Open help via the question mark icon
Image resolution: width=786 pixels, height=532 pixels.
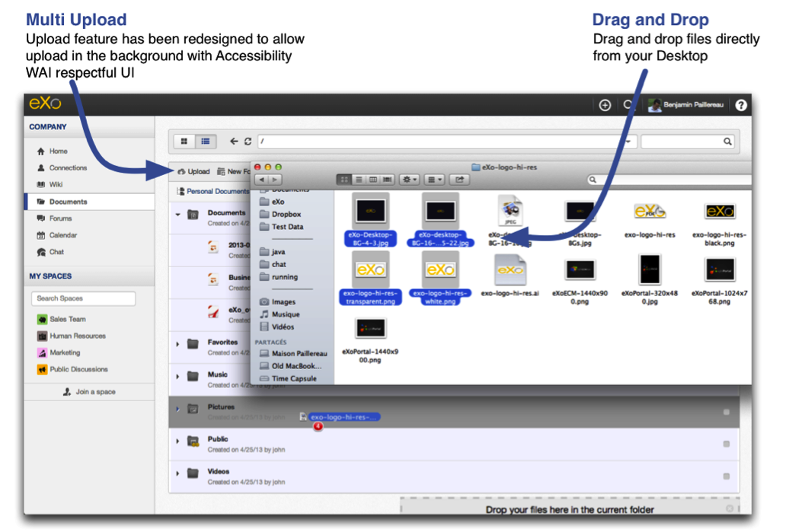click(741, 105)
